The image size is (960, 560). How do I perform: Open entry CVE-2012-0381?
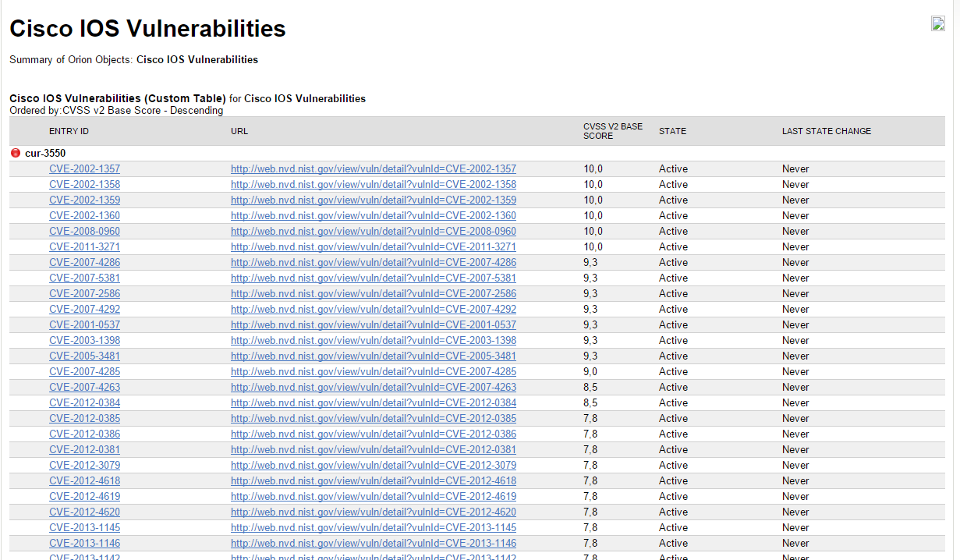(x=84, y=449)
